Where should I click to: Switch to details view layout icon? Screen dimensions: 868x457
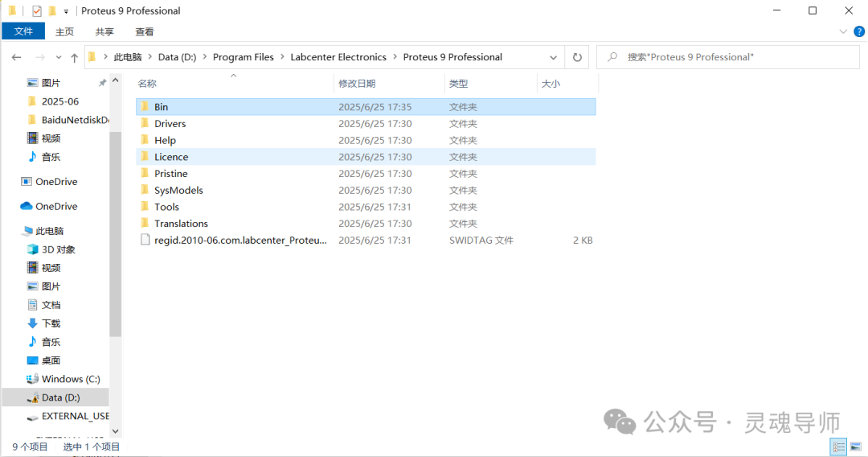[x=838, y=447]
